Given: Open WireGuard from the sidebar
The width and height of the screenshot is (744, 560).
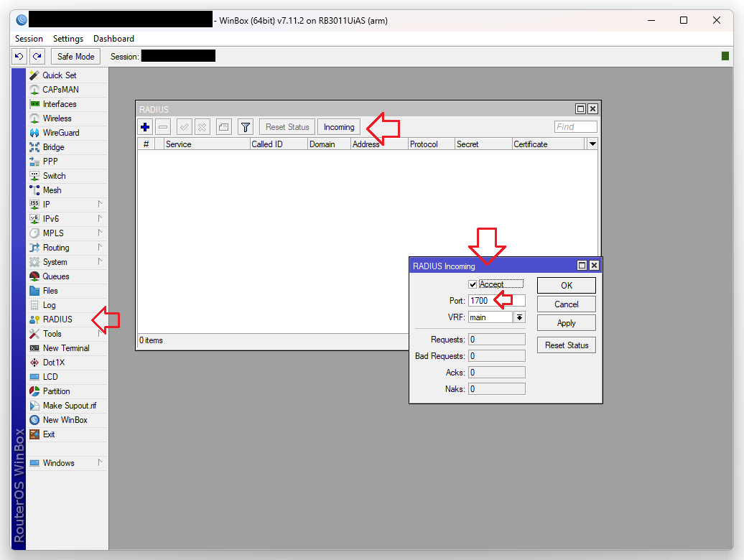Looking at the screenshot, I should (60, 133).
